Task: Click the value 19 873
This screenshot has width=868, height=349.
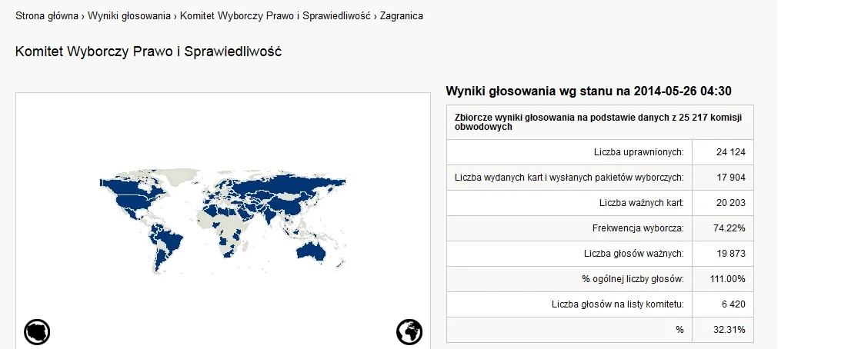Action: 731,254
